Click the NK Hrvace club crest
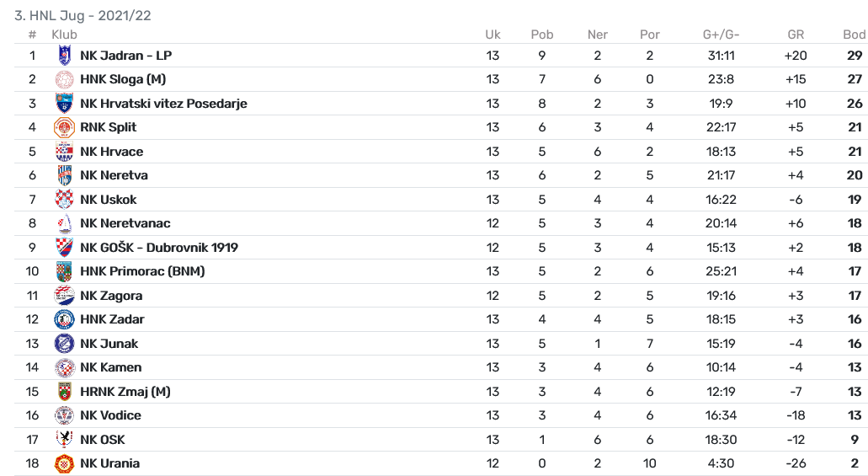 pos(64,152)
